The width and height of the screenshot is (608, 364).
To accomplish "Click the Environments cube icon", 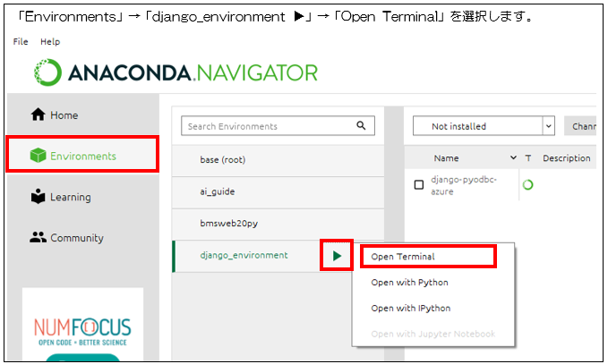I will [38, 157].
